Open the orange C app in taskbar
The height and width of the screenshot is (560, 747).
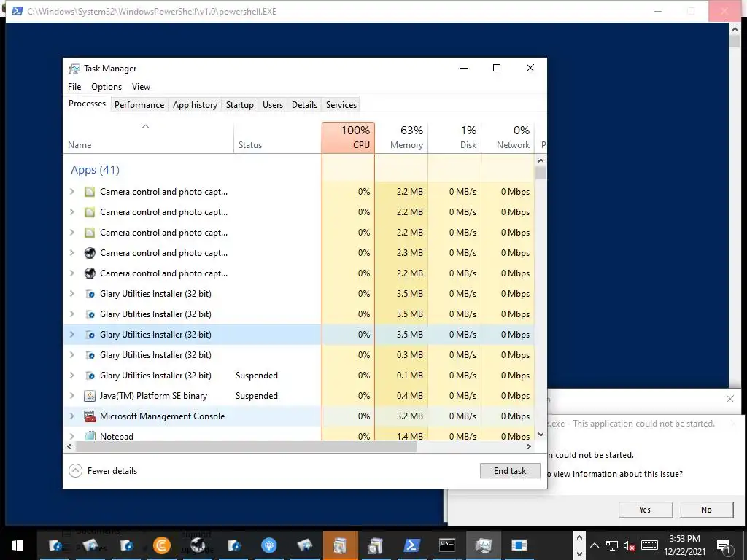pos(162,545)
